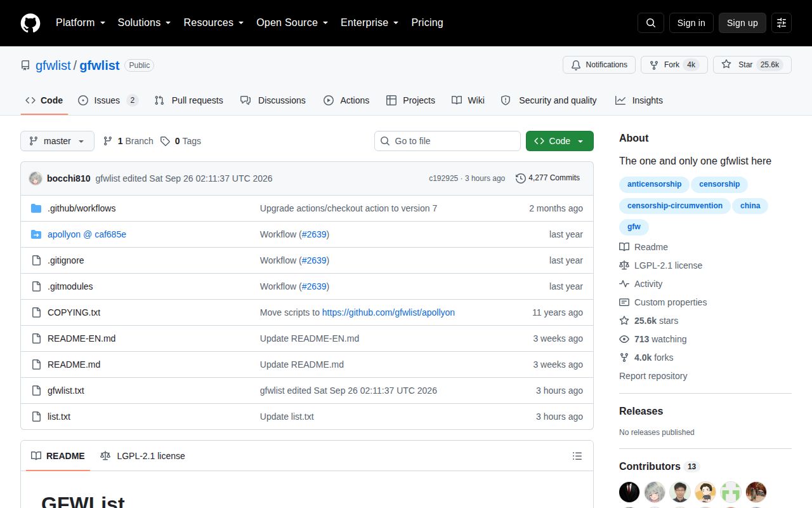This screenshot has height=508, width=812.
Task: Open the 713 watching link
Action: pyautogui.click(x=653, y=339)
